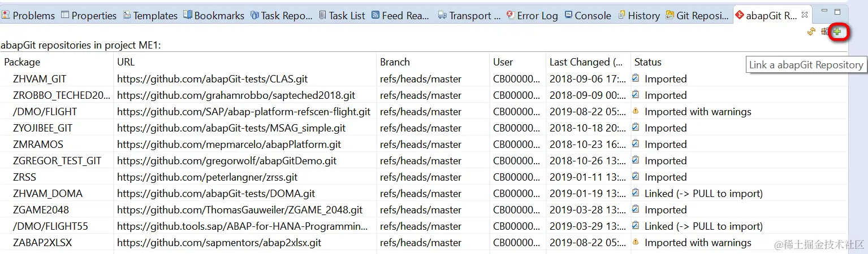This screenshot has height=254, width=868.
Task: Click the abap-platform-refscen-flight.git URL cell
Action: coord(244,112)
